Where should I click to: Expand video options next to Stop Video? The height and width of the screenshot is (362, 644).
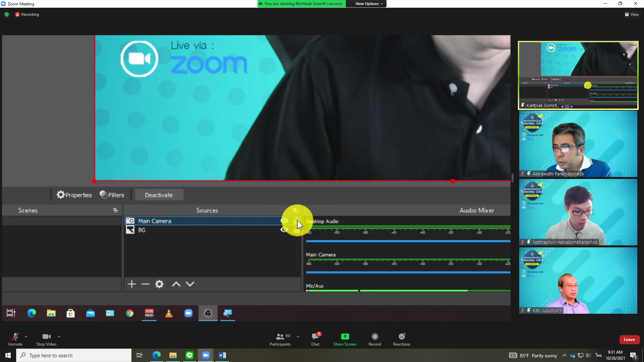59,336
